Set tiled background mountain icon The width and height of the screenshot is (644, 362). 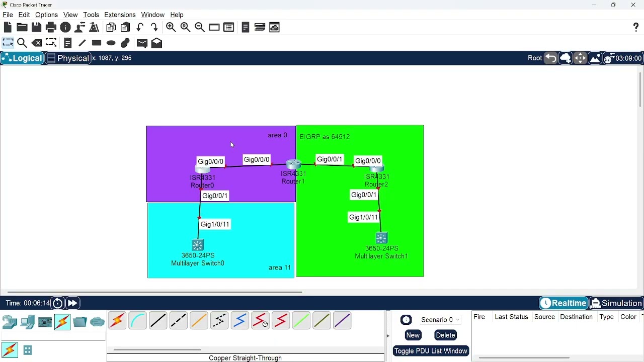[x=595, y=58]
